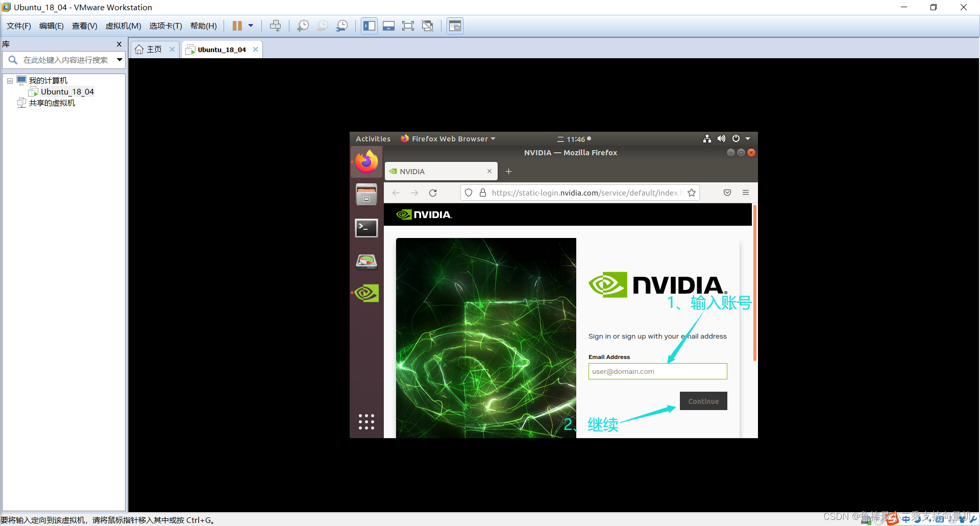Open the power options dropdown arrow

(x=251, y=26)
